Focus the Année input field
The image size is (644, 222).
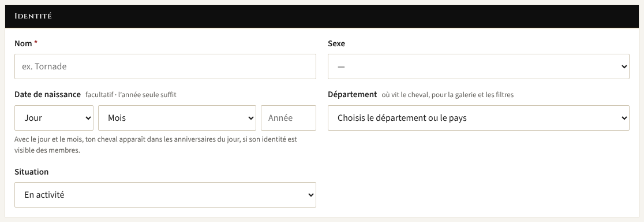click(x=289, y=118)
